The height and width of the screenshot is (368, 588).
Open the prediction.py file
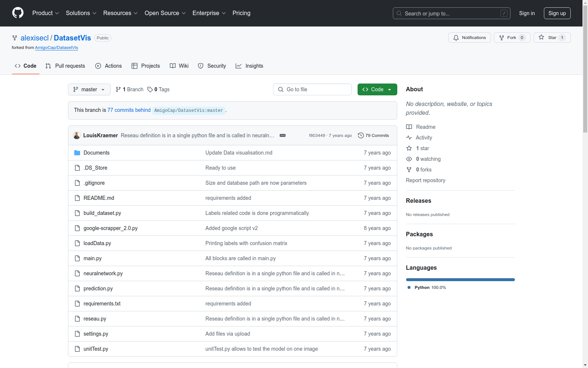[x=98, y=289]
